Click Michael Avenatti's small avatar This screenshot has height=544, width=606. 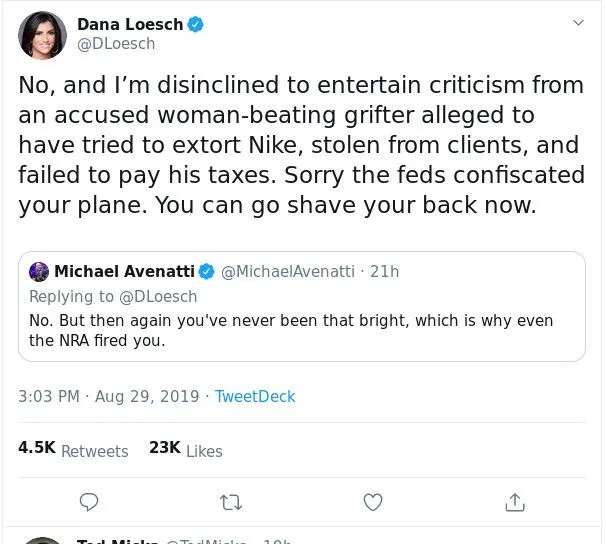pos(39,271)
